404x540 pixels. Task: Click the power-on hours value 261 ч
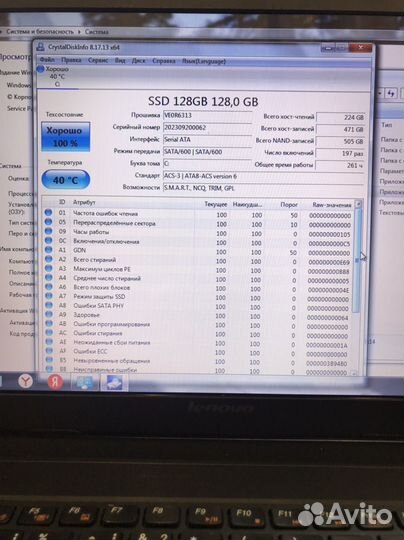[x=340, y=166]
